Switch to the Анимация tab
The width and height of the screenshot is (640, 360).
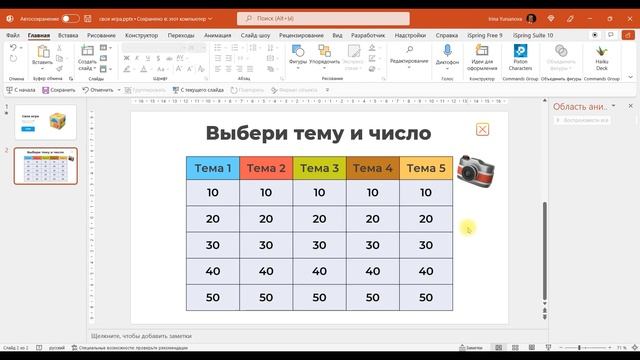pyautogui.click(x=218, y=36)
